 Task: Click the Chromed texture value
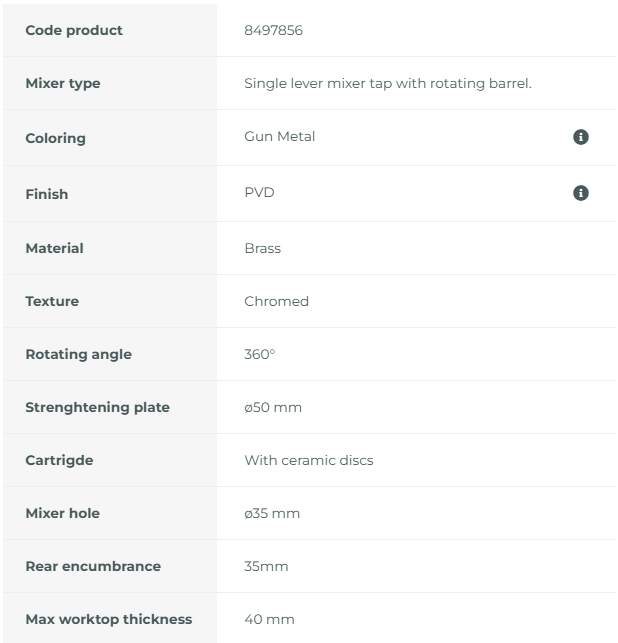pos(276,301)
